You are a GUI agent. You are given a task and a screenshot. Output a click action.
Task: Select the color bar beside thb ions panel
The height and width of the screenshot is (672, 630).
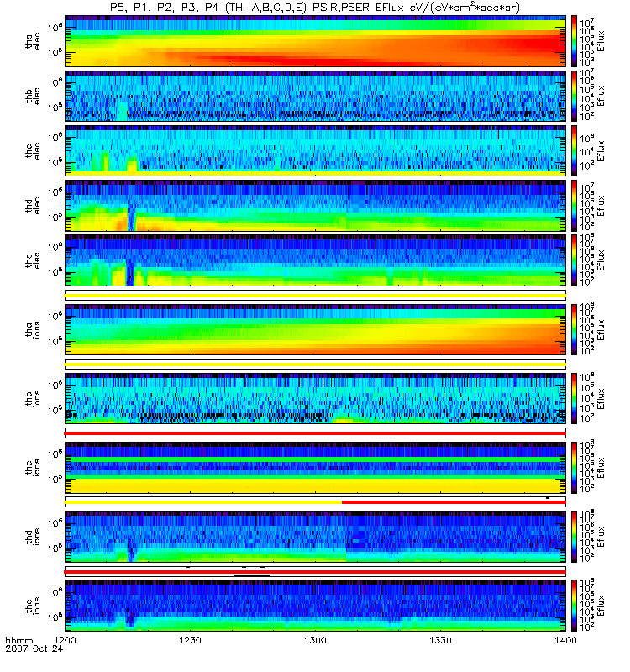point(574,398)
